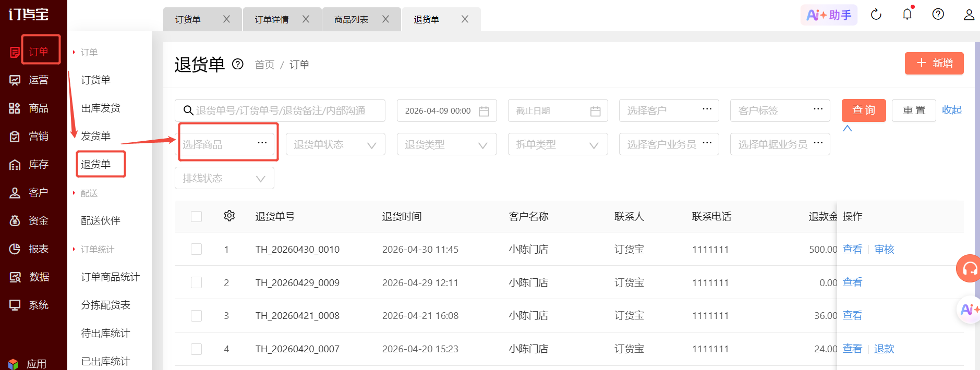
Task: View details of TH_20260421_0008 via 查看
Action: 852,315
